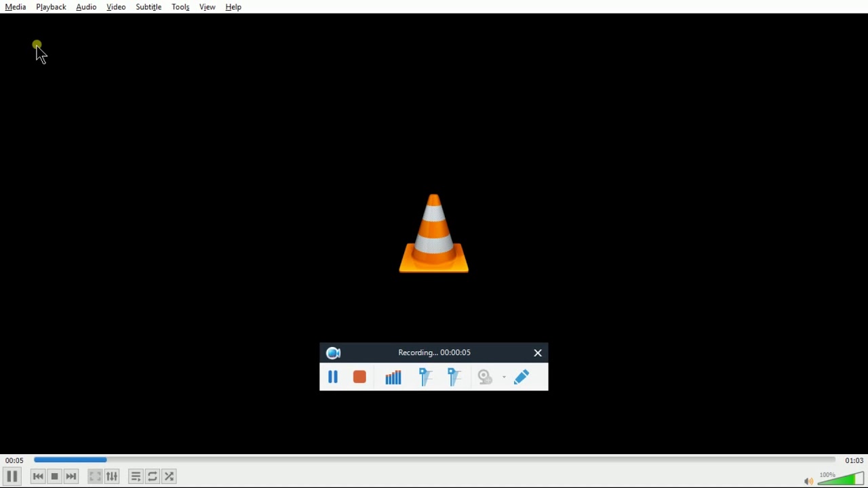Click the second marker flag icon
The height and width of the screenshot is (488, 868).
point(455,377)
